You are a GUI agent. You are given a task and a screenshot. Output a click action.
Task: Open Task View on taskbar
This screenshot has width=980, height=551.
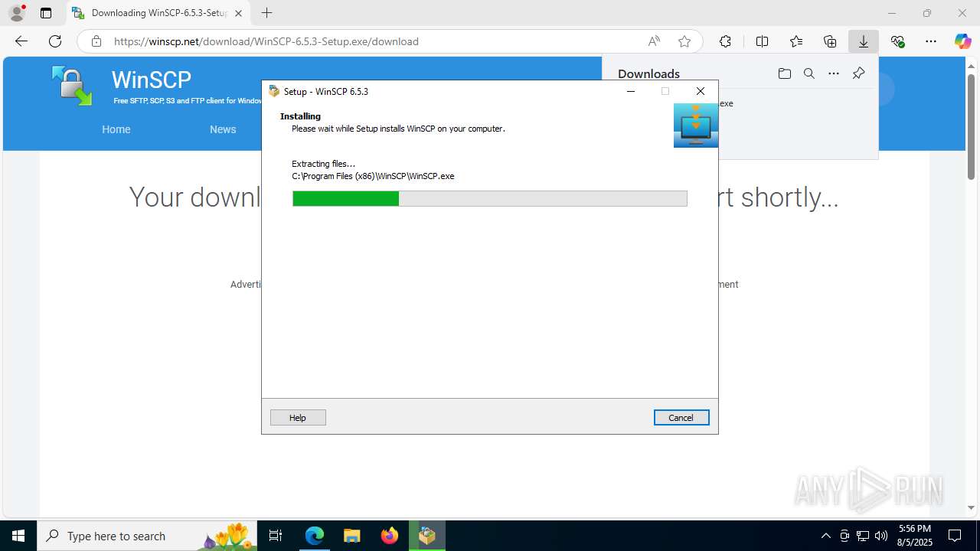point(276,536)
